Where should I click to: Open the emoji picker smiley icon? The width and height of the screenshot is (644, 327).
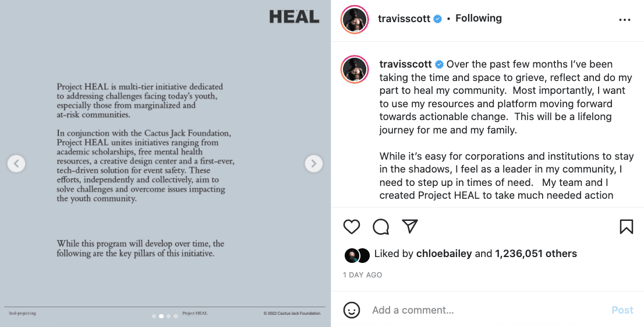click(x=352, y=310)
